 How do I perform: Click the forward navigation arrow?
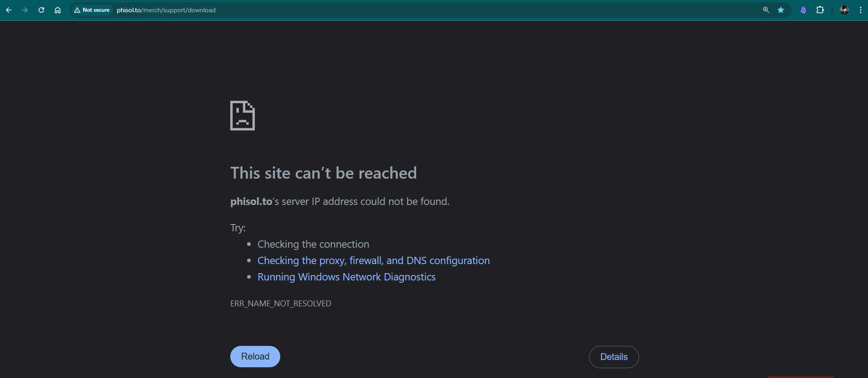click(25, 10)
